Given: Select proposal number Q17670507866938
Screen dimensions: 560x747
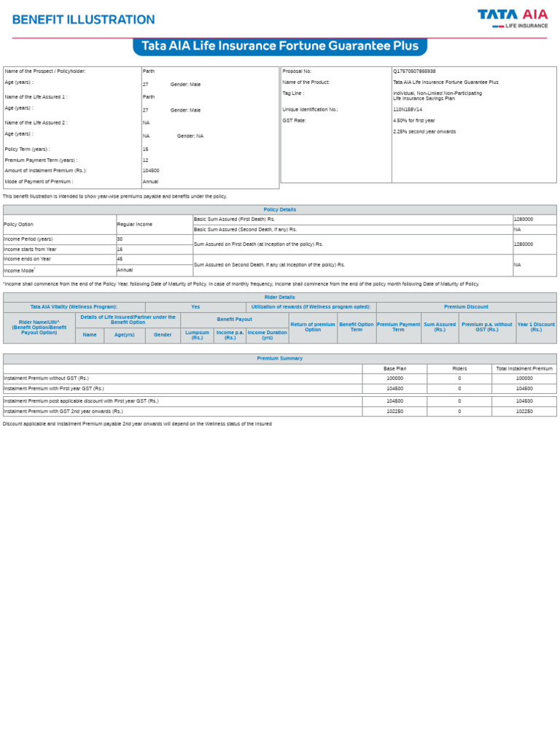Looking at the screenshot, I should pos(414,71).
